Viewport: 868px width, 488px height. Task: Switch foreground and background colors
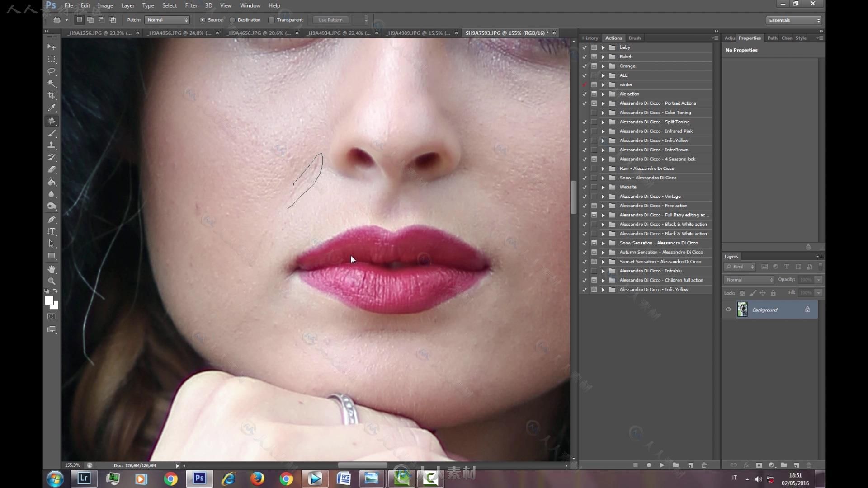click(56, 291)
